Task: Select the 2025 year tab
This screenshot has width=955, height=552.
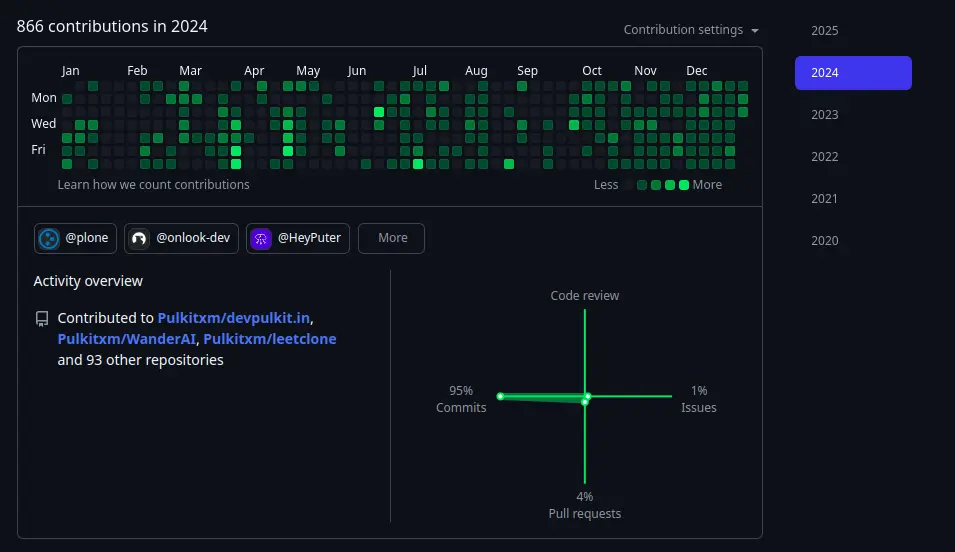Action: (x=825, y=31)
